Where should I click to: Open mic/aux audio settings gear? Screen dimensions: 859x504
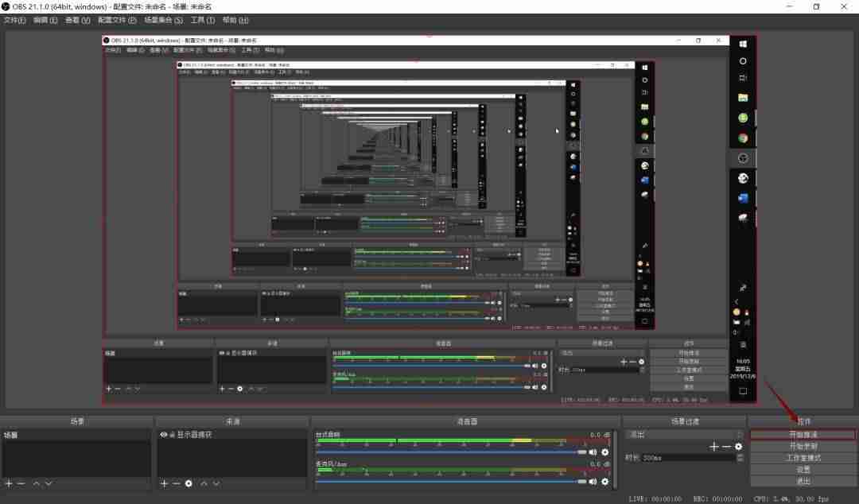pos(604,482)
